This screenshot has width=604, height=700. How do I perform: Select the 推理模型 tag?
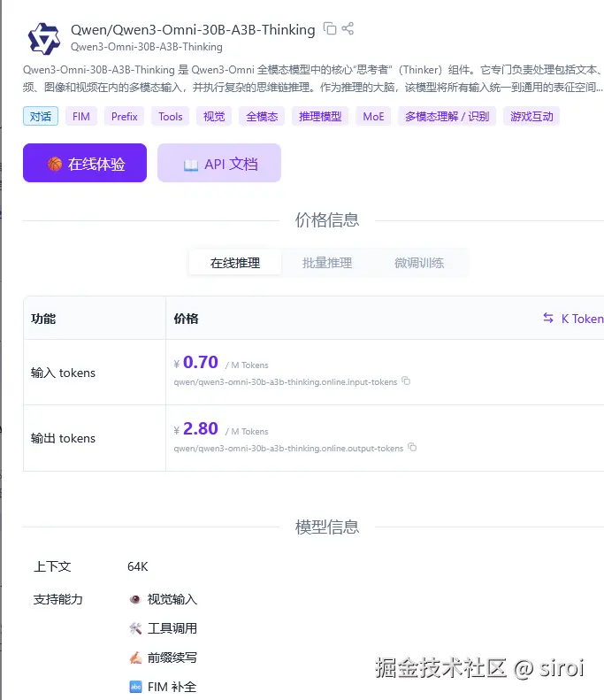click(320, 117)
